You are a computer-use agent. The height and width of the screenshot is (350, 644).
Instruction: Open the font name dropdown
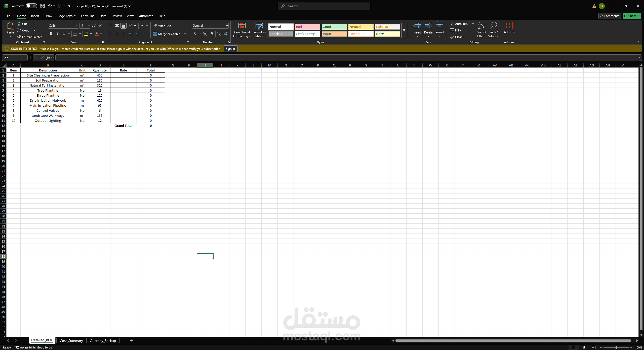[77, 26]
